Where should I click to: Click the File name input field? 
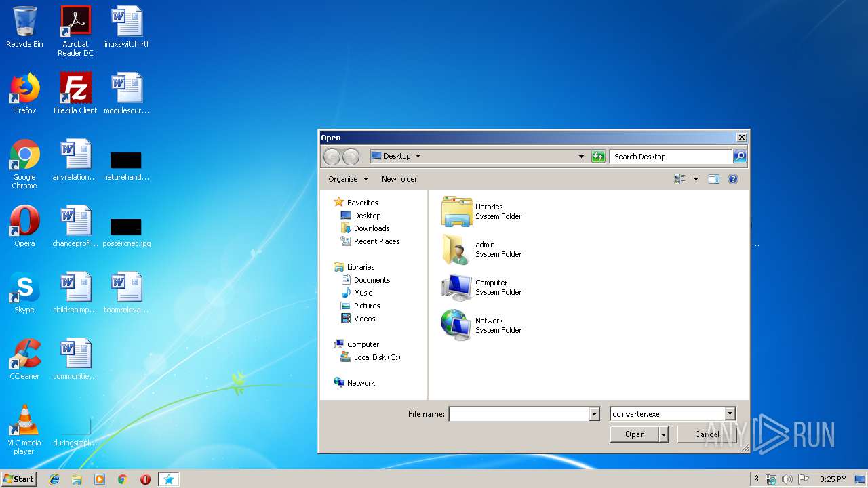click(519, 414)
